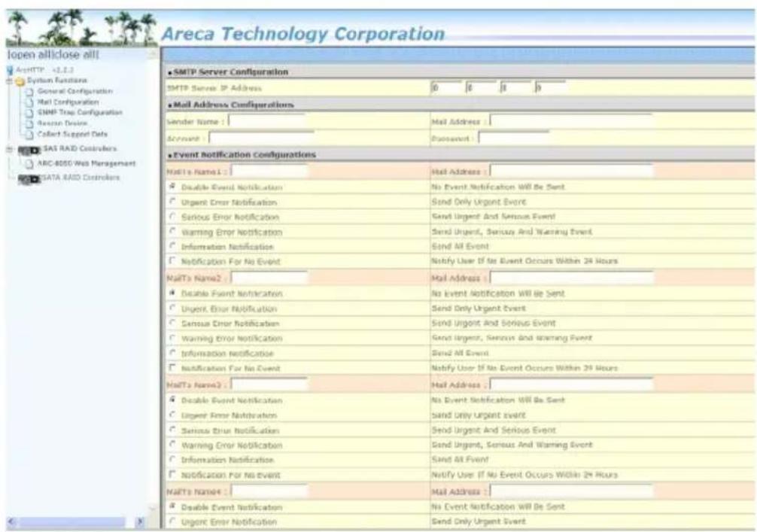Click the MailTo Name3 input field

coord(269,385)
